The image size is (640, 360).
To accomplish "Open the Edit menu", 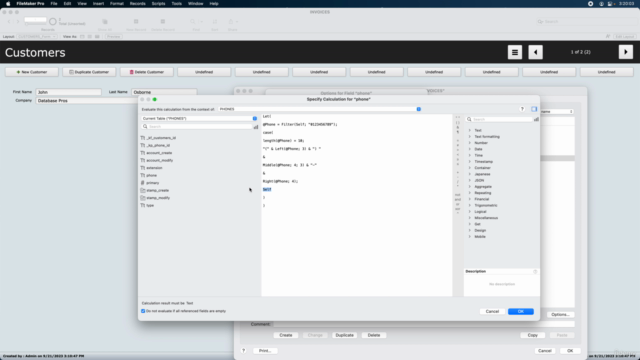I will click(67, 4).
